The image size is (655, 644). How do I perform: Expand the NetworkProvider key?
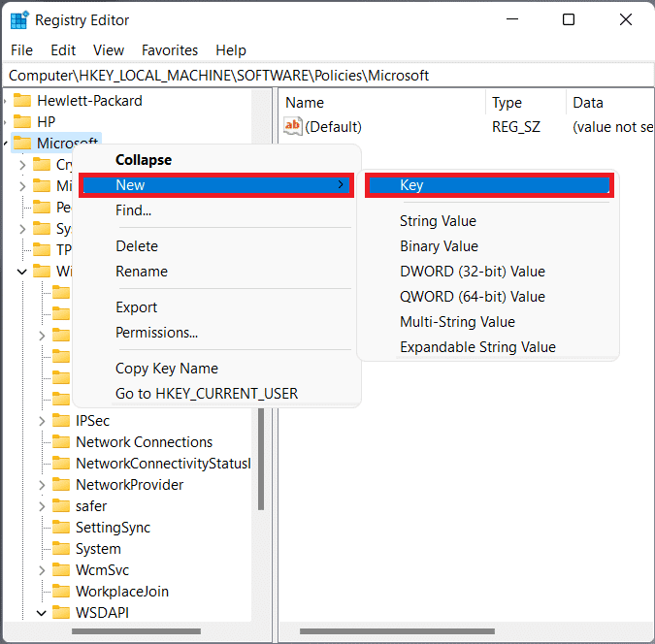[x=42, y=485]
